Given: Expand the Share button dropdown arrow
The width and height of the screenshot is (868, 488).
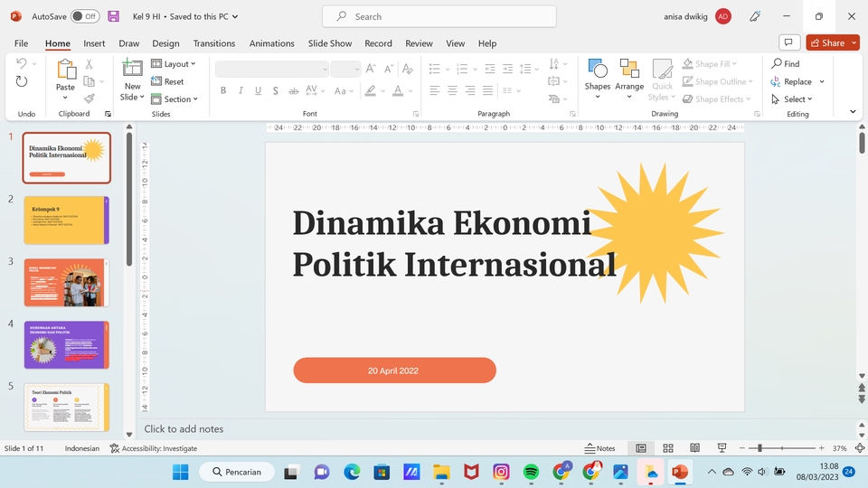Looking at the screenshot, I should click(854, 42).
